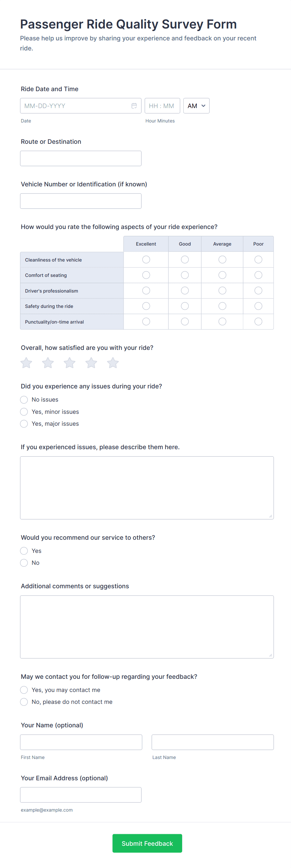The width and height of the screenshot is (291, 868).
Task: Select the second satisfaction star
Action: pos(48,363)
